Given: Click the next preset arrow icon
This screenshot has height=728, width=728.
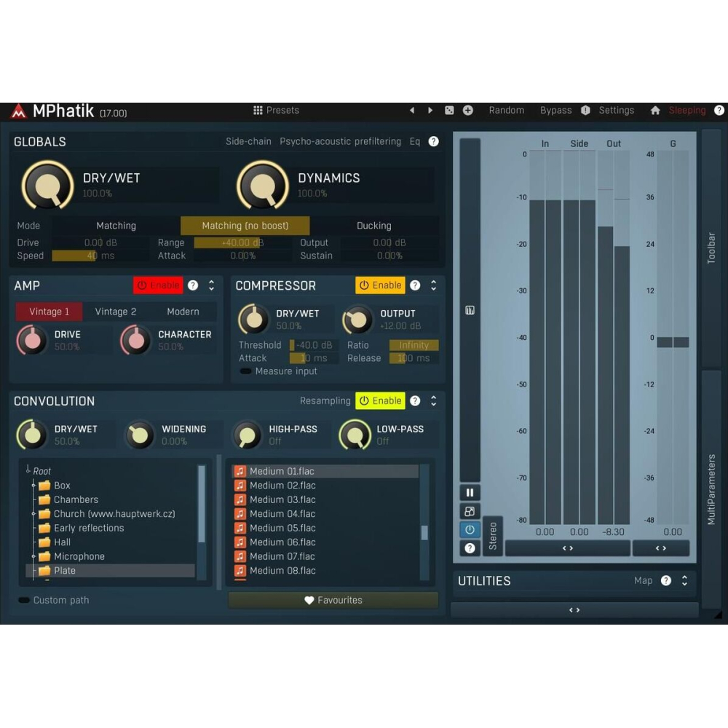Looking at the screenshot, I should point(430,111).
